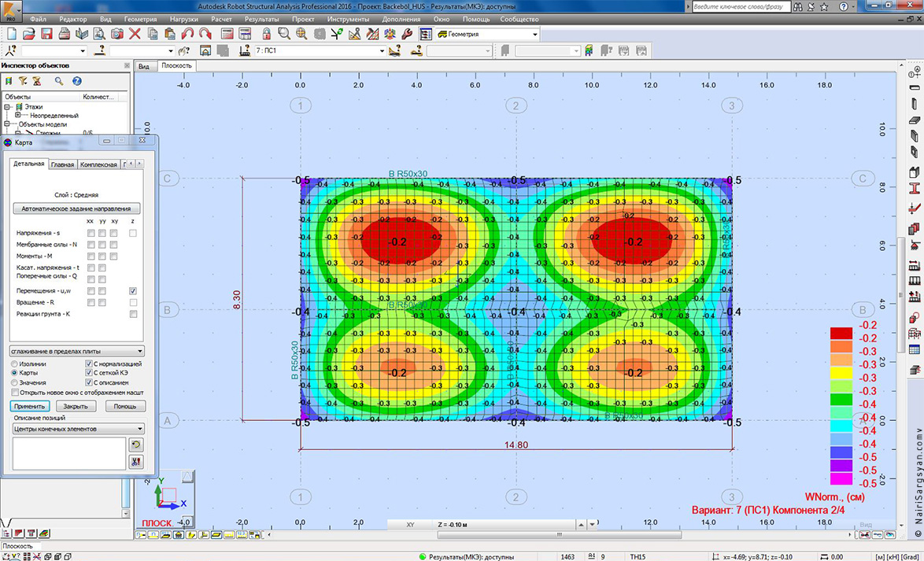924x561 pixels.
Task: Click the Помощь button
Action: pyautogui.click(x=125, y=406)
